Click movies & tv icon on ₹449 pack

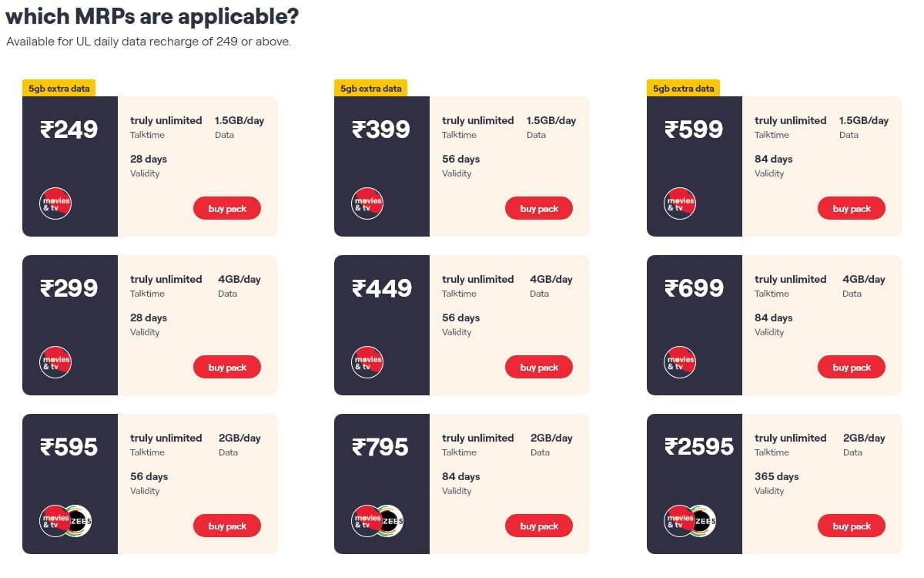368,362
